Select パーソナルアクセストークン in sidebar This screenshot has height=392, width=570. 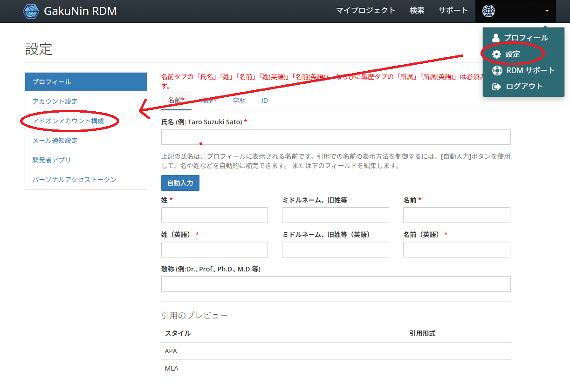pos(74,179)
